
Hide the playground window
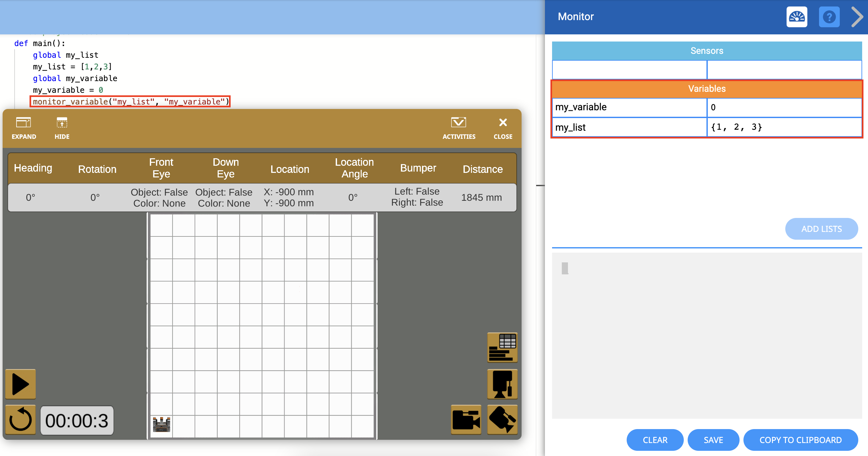[x=62, y=128]
